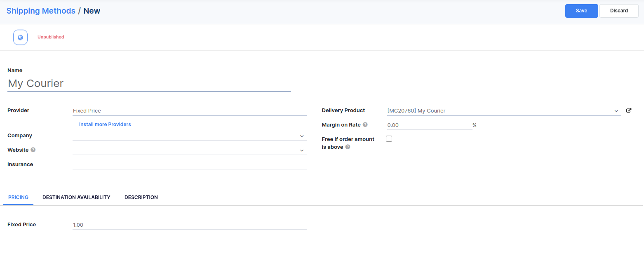
Task: Click the Insurance input field
Action: coord(190,164)
